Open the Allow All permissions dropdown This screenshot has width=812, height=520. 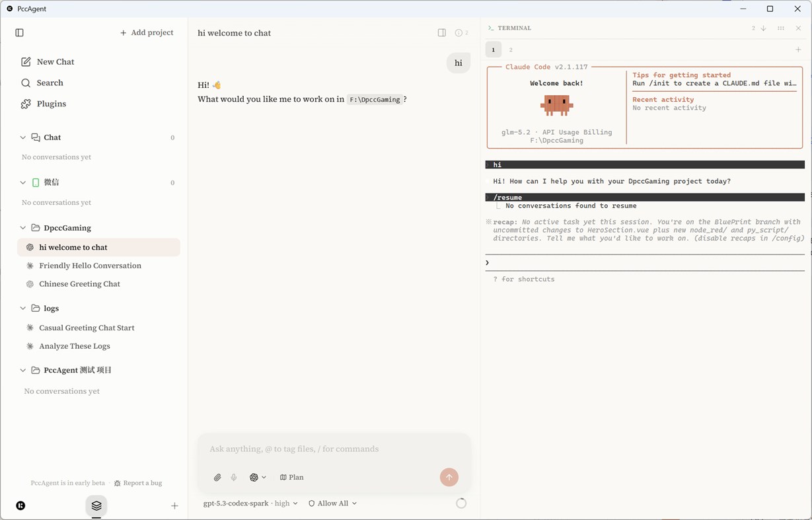[333, 503]
